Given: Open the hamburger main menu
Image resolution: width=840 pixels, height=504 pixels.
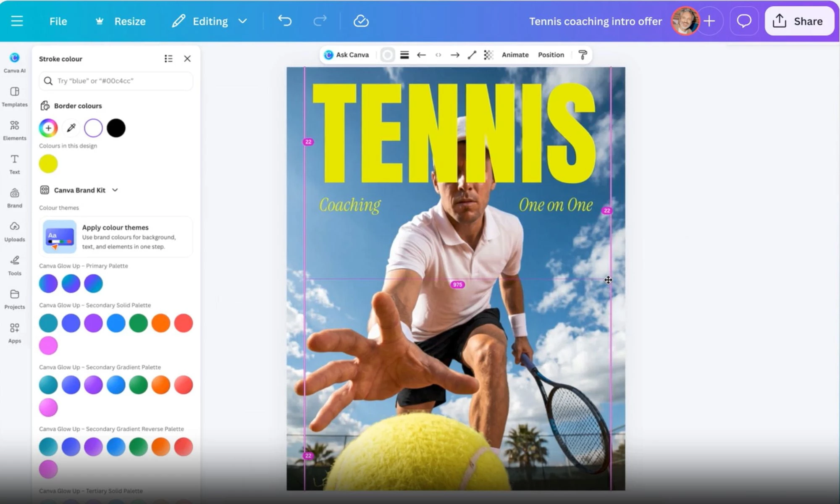Looking at the screenshot, I should click(17, 21).
